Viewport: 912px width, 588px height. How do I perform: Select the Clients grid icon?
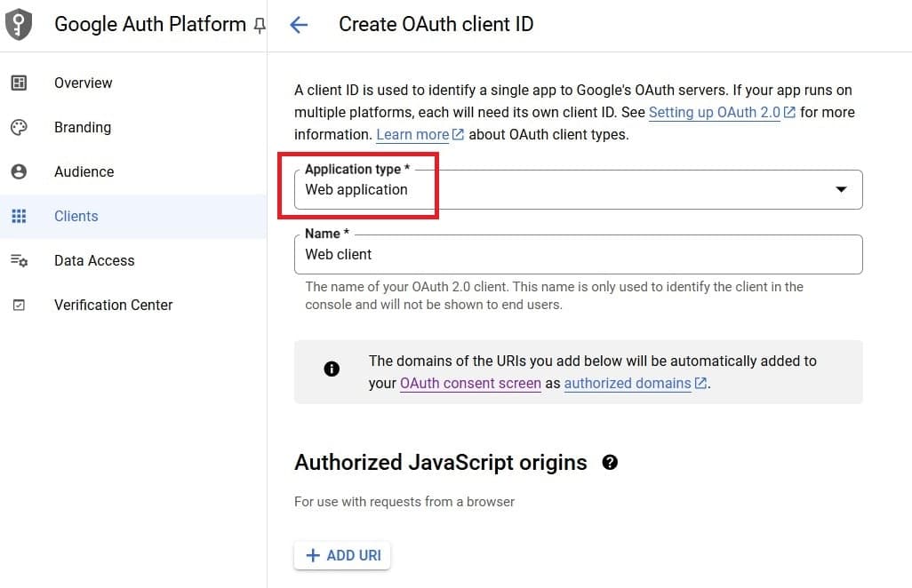[x=20, y=216]
